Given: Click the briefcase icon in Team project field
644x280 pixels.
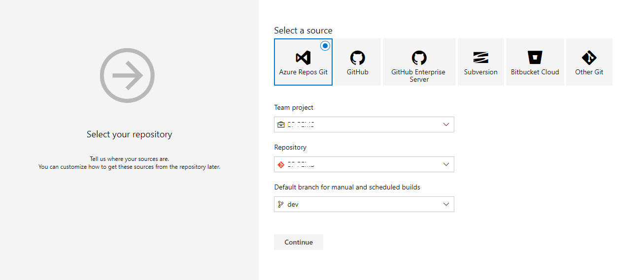Looking at the screenshot, I should tap(281, 125).
